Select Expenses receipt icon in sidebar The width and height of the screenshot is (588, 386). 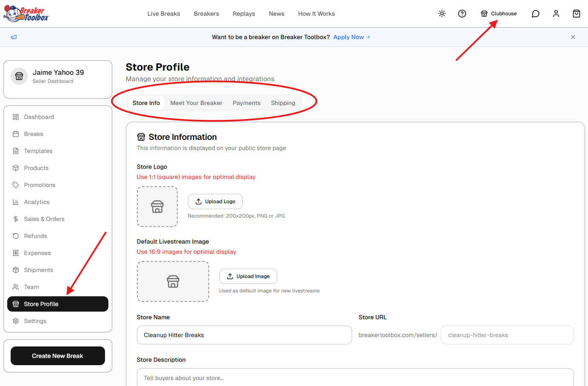[x=16, y=253]
